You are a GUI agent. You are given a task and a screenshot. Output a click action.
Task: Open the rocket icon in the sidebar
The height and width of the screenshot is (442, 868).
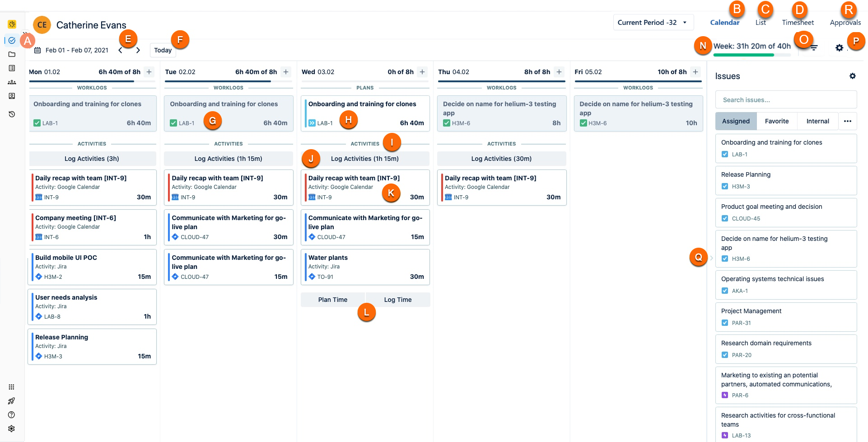click(12, 401)
